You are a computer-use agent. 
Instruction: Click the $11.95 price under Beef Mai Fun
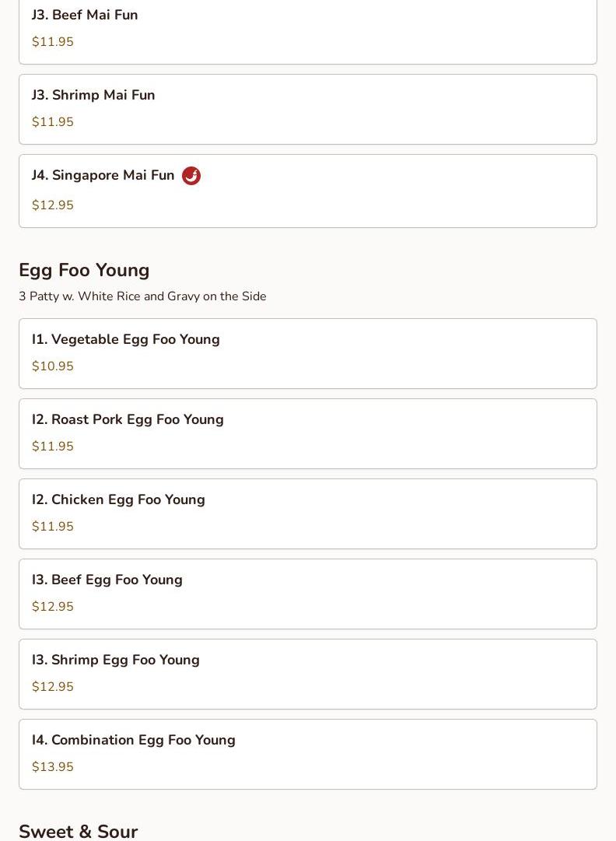click(x=53, y=42)
